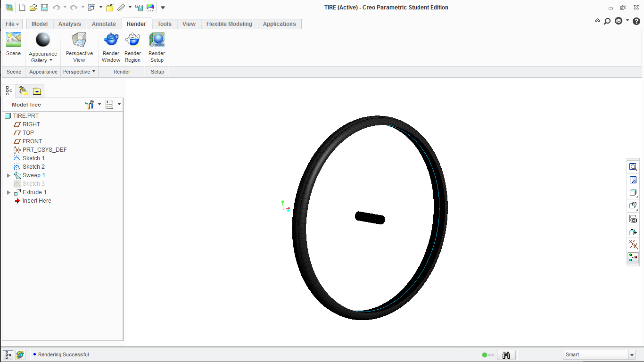Click the binoculars Find button

click(x=507, y=355)
